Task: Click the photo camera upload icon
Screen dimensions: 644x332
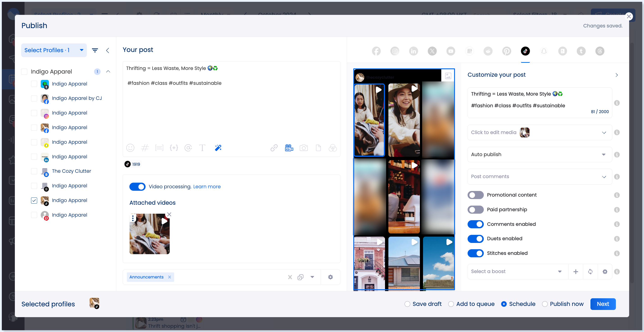Action: (304, 148)
